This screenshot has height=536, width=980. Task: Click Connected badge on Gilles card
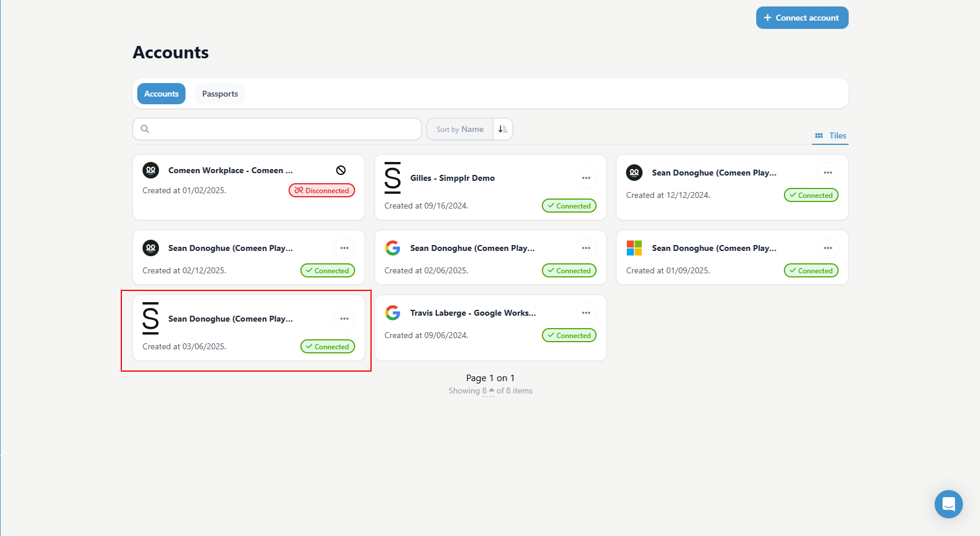tap(569, 206)
